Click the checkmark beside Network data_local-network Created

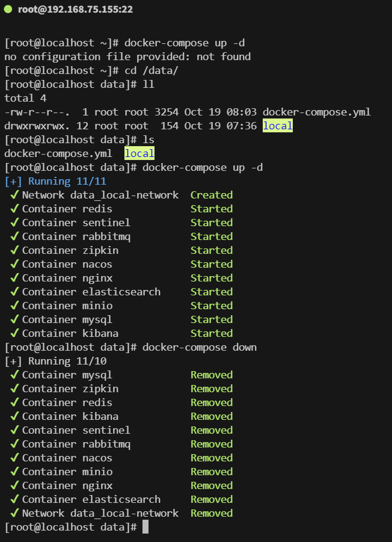[x=14, y=195]
